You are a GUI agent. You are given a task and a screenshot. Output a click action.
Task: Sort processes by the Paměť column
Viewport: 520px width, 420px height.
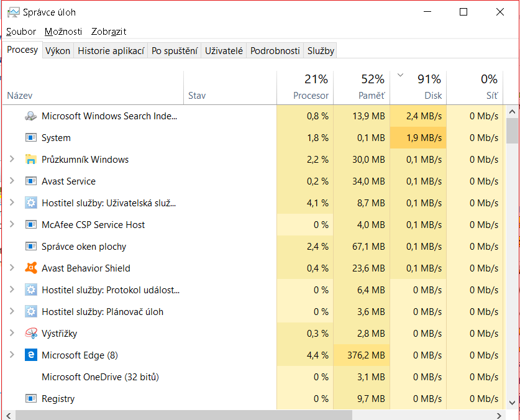[x=372, y=96]
